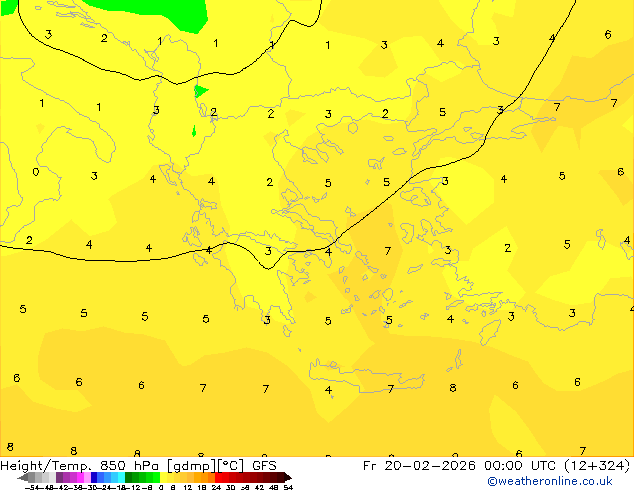
Task: Pick the magenta swatch in the temperature legend
Action: pyautogui.click(x=80, y=477)
